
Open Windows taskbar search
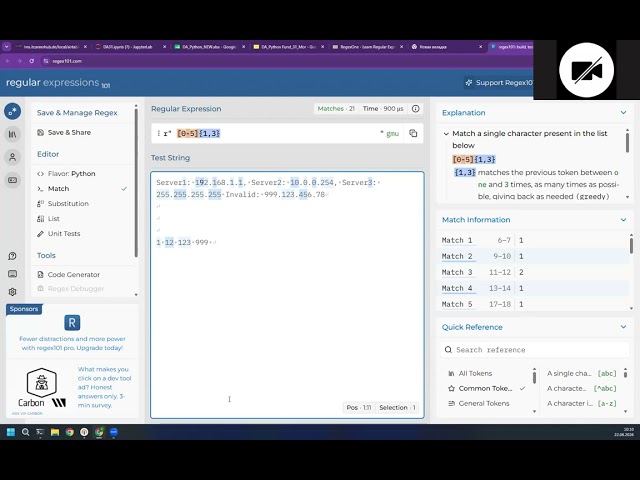pos(25,432)
